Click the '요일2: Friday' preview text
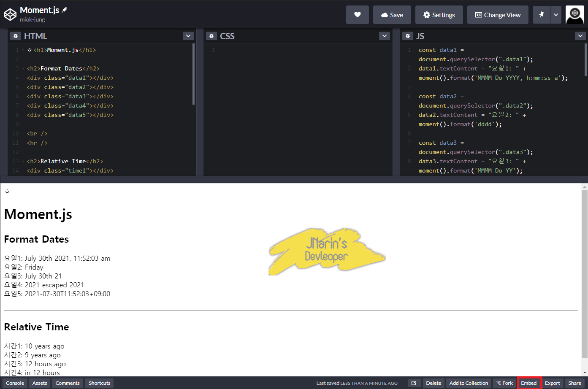This screenshot has width=588, height=389. [x=24, y=267]
